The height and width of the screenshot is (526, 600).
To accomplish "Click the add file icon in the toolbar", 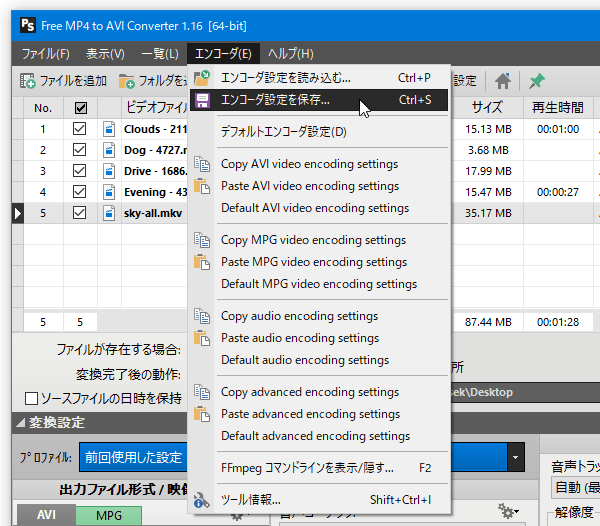I will click(x=28, y=81).
